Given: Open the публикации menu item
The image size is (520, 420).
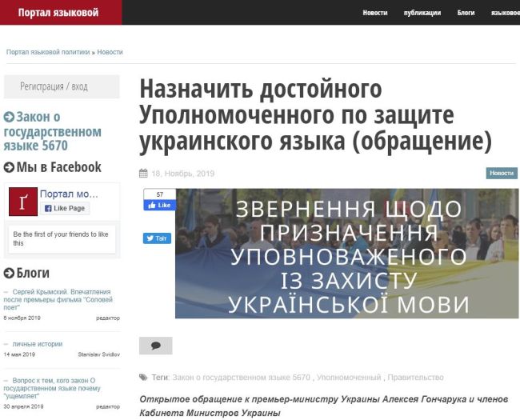Looking at the screenshot, I should pos(422,13).
